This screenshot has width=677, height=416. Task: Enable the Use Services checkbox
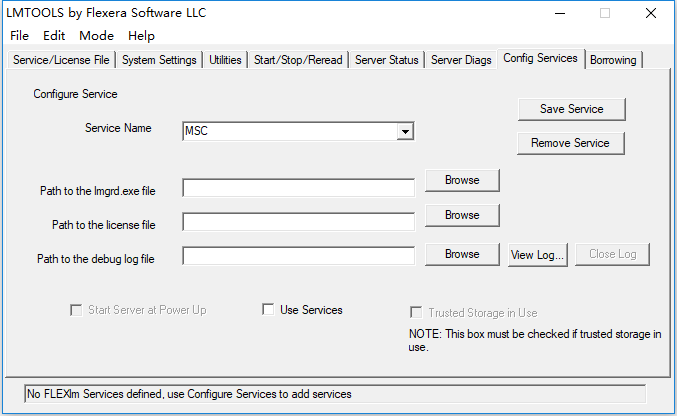click(x=268, y=309)
